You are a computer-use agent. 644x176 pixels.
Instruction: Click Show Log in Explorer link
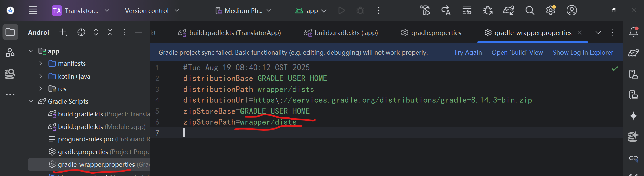click(583, 52)
